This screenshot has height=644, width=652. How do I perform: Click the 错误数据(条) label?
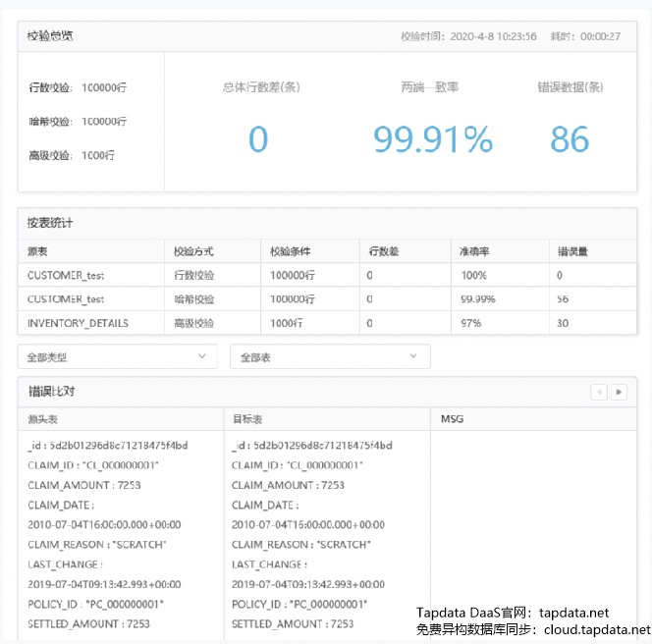570,87
